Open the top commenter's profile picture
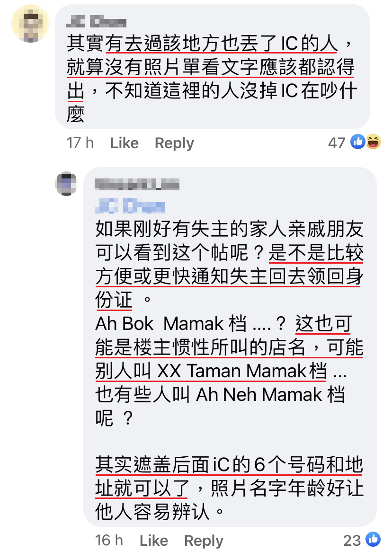 tap(31, 24)
